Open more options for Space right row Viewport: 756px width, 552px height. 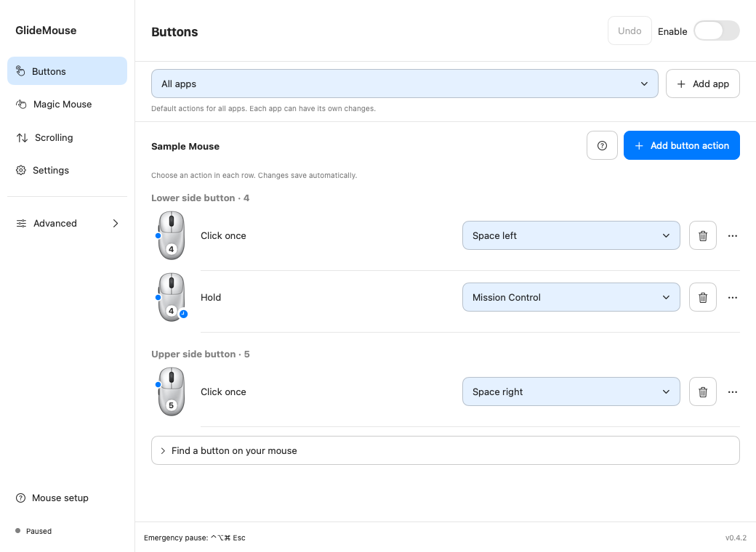(x=733, y=391)
